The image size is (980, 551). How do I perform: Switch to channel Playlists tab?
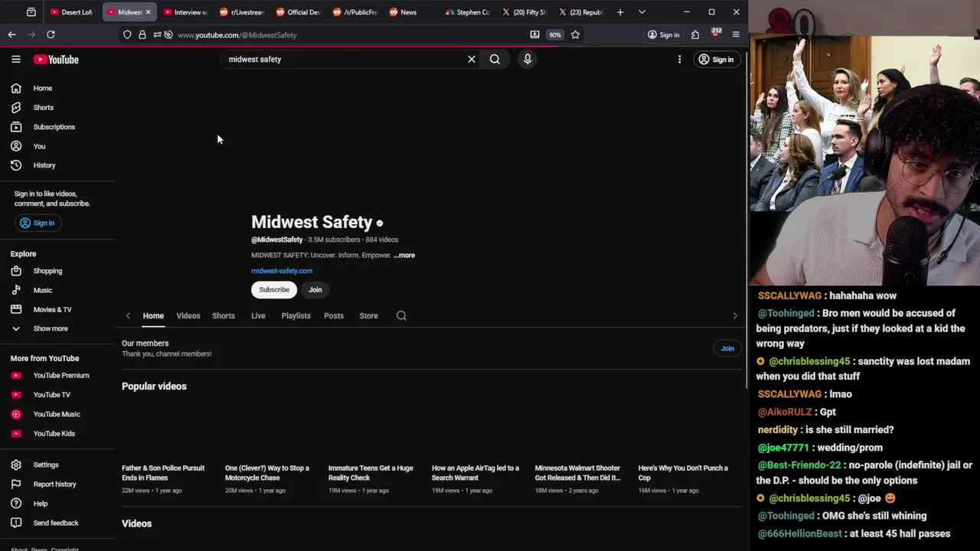point(296,315)
